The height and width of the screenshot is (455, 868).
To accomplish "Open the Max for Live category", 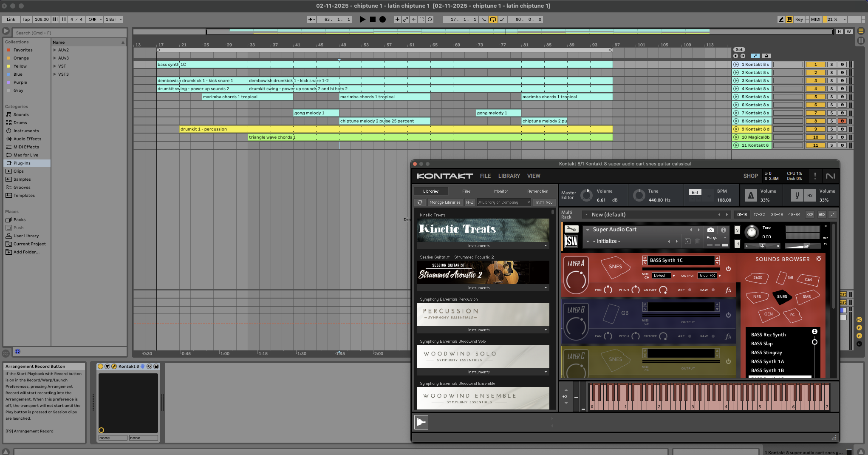I will [25, 155].
